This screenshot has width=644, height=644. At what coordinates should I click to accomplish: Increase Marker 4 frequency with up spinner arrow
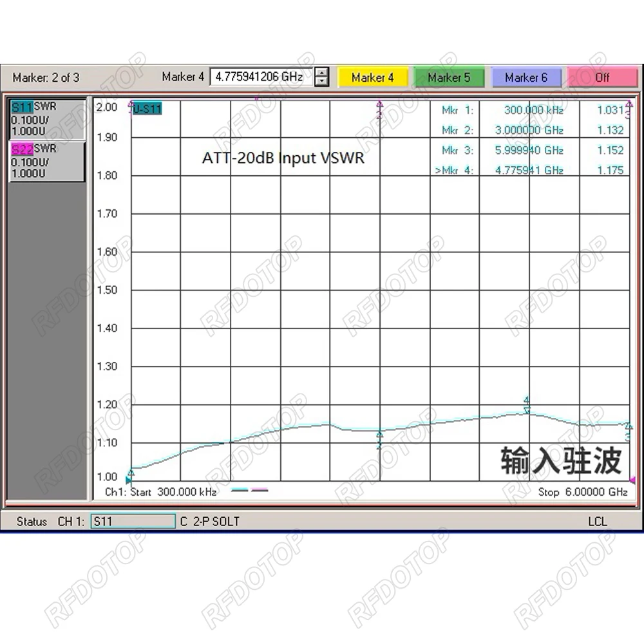(x=321, y=72)
